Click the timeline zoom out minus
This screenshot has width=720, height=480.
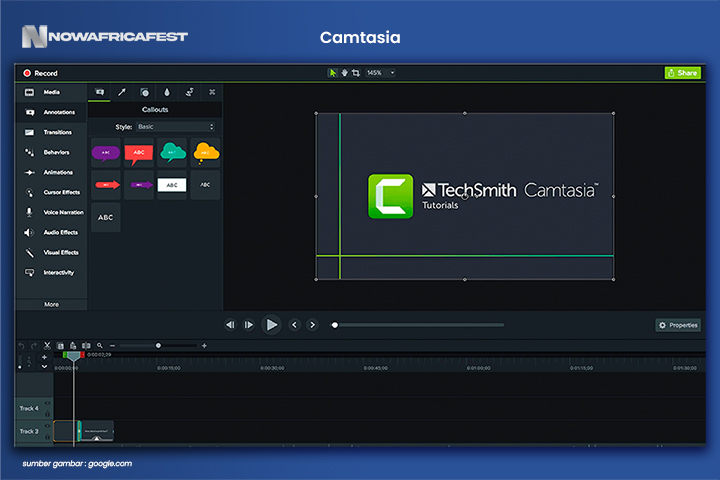tap(112, 345)
